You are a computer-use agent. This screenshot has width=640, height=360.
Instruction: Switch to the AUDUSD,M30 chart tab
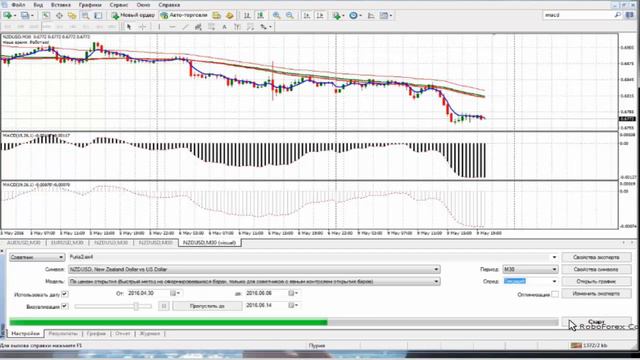[24, 242]
